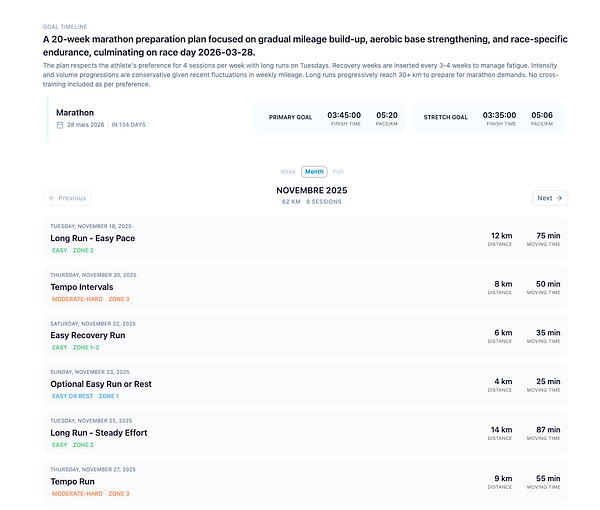Click MODERATE-HARD tag on Tempo Run
Screen dimensions: 600x510
pos(78,494)
